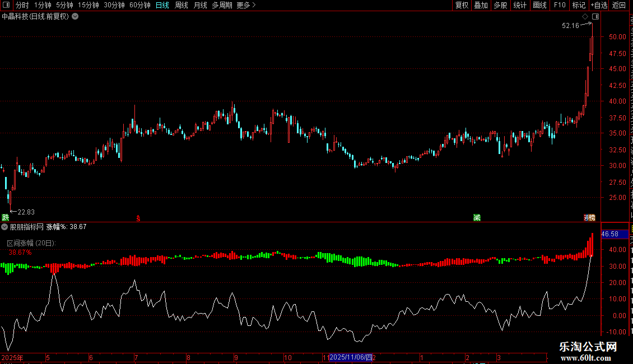Screen dimensions: 633x364
Task: Click the 中晶科技(日线.前复权) chart title
Action: (x=35, y=17)
